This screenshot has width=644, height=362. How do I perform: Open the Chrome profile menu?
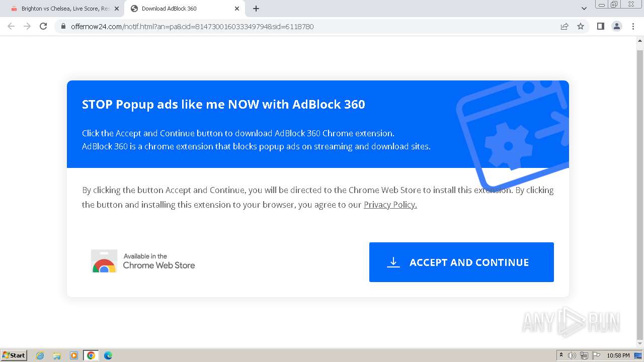click(x=617, y=26)
